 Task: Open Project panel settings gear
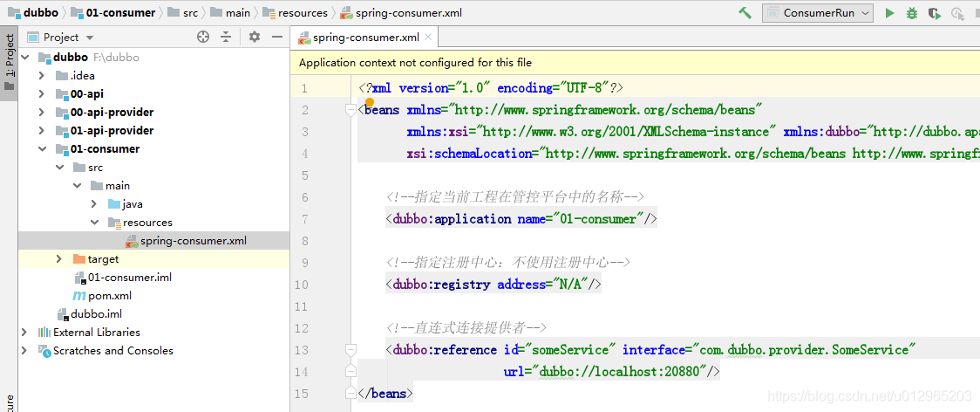pos(254,37)
